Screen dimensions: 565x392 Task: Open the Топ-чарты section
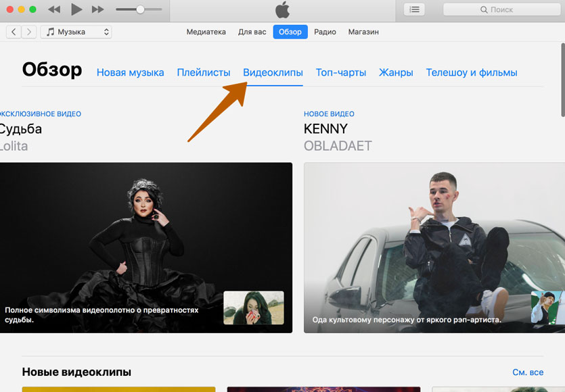tap(341, 72)
